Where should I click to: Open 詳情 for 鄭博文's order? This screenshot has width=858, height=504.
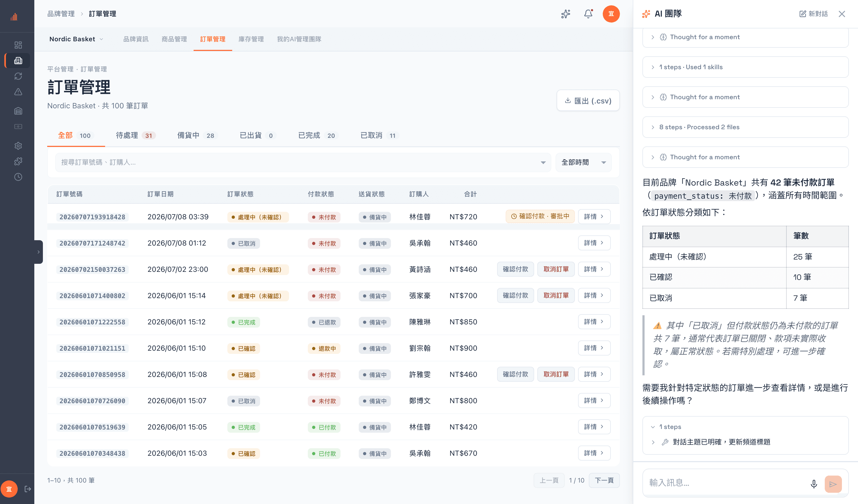click(x=594, y=401)
